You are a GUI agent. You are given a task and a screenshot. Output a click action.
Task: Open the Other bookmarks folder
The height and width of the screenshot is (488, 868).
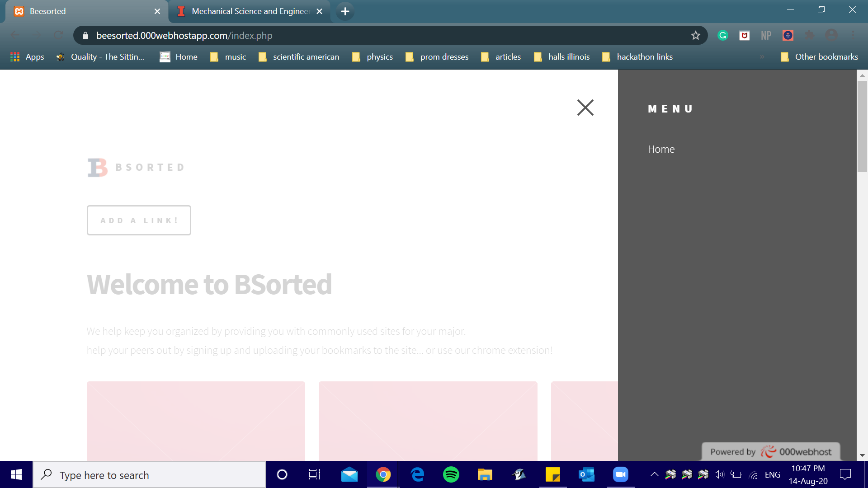click(x=819, y=57)
